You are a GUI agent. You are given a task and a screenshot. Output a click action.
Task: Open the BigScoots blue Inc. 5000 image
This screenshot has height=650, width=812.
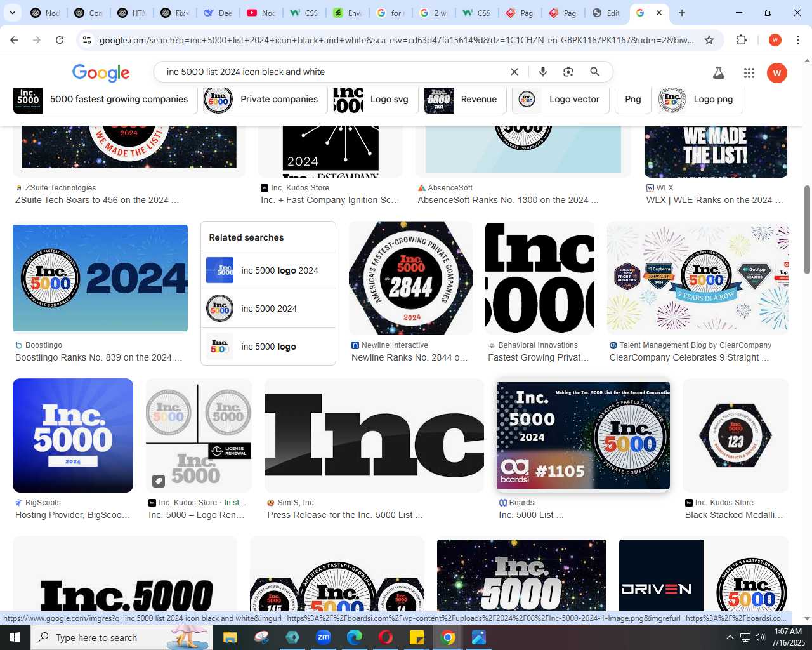pyautogui.click(x=73, y=435)
